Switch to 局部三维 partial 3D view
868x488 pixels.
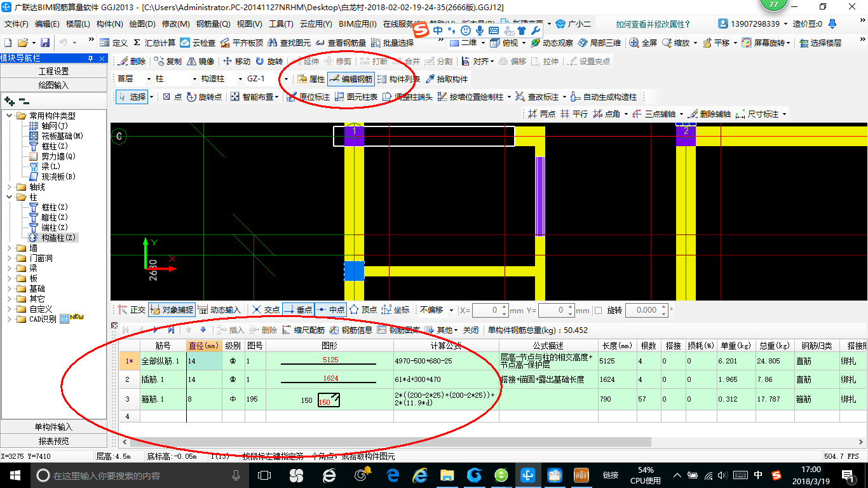tap(599, 43)
